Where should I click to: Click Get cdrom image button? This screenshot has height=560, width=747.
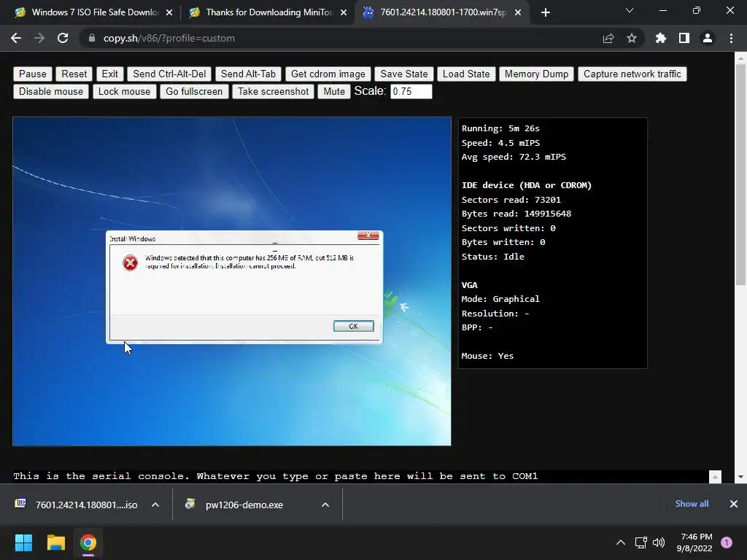(x=328, y=74)
